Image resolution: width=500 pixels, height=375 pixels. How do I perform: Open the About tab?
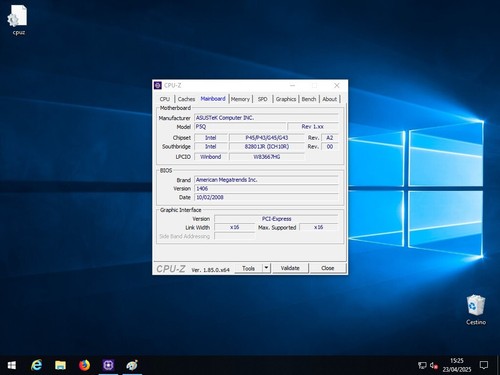pos(330,99)
